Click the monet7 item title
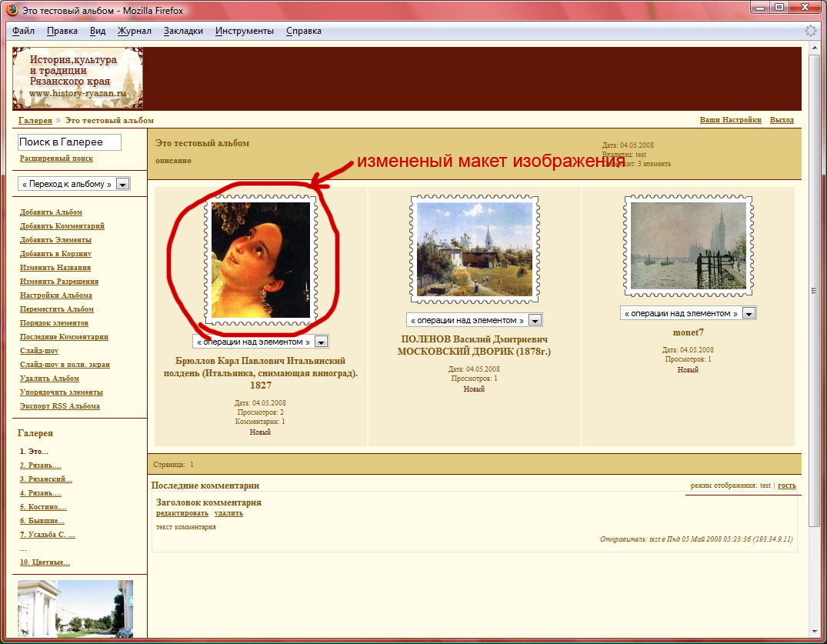This screenshot has height=644, width=827. [689, 332]
